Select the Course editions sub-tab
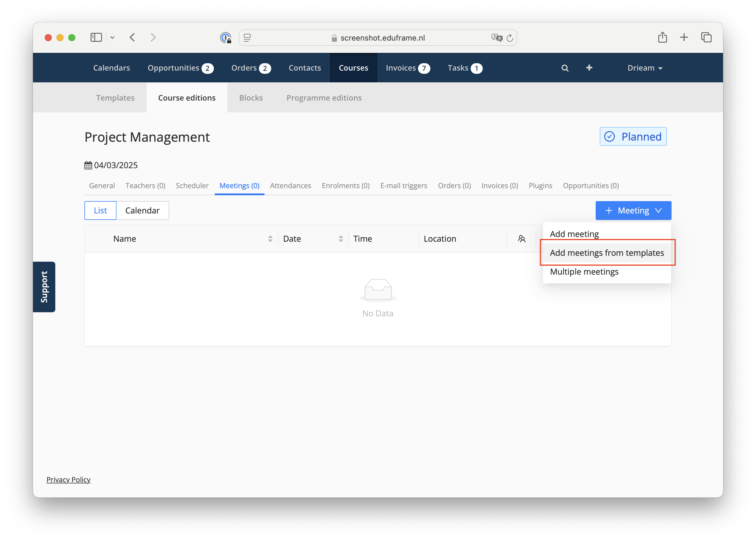Screen dimensions: 756x541 pos(186,98)
